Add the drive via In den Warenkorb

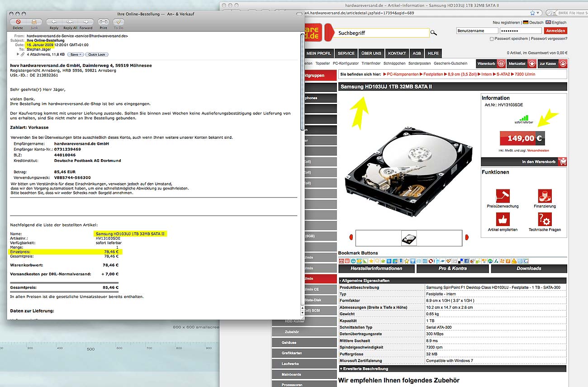click(523, 161)
